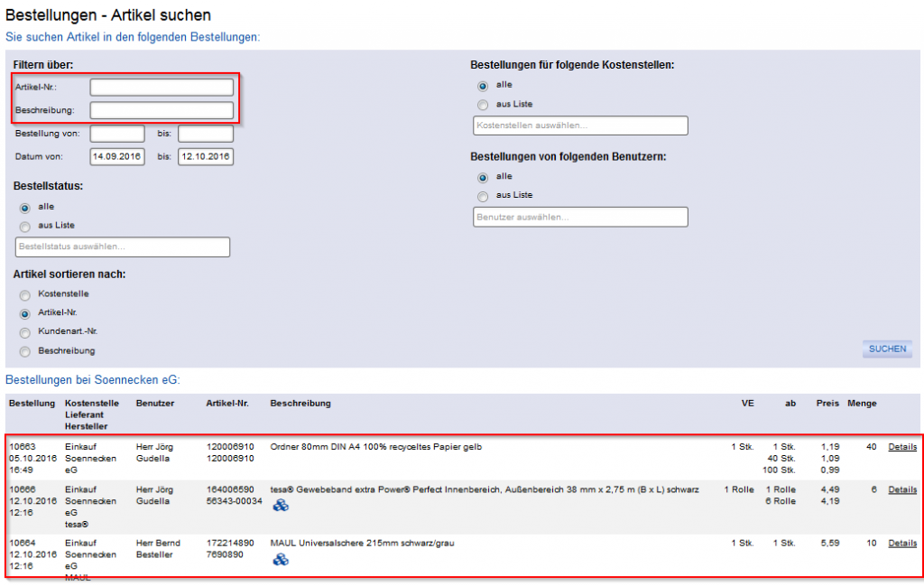This screenshot has width=924, height=586.
Task: Click the 'Menge' column header
Action: click(x=862, y=404)
